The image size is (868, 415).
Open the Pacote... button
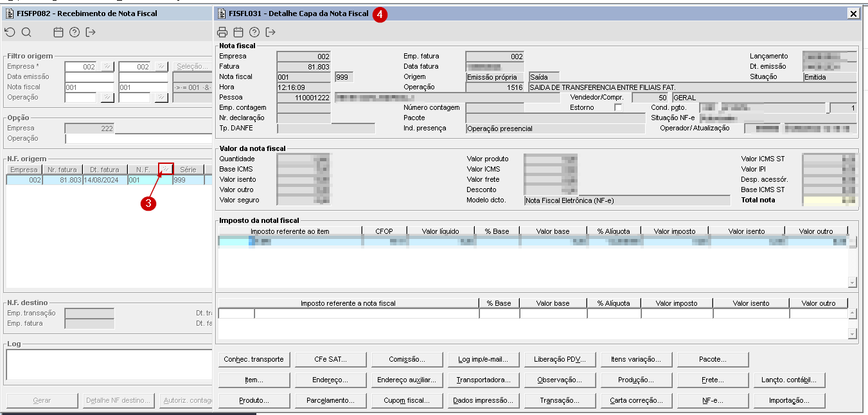[713, 359]
